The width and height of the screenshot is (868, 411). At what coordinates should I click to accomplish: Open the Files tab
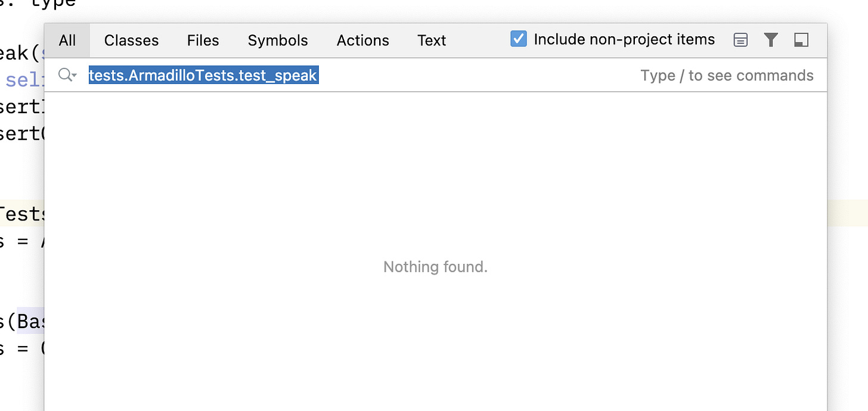click(203, 40)
